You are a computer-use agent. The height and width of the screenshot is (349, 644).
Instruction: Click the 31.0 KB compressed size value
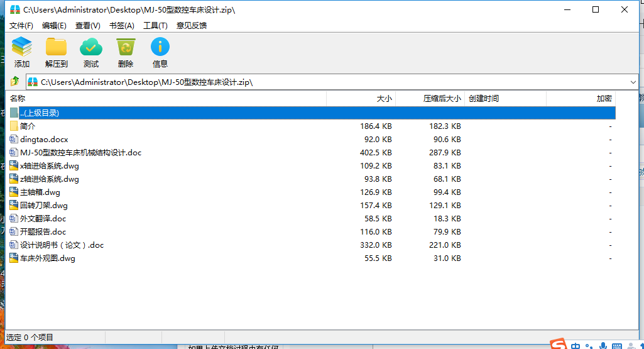coord(447,258)
